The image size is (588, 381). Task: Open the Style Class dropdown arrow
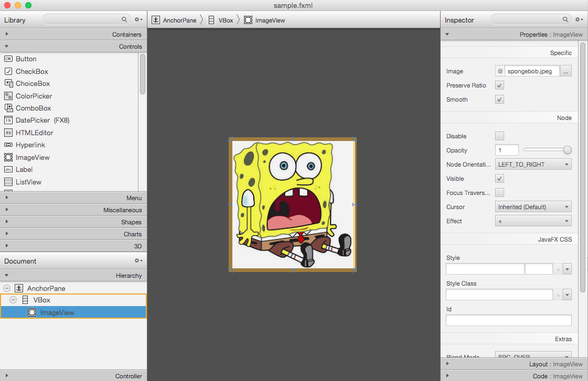(567, 295)
